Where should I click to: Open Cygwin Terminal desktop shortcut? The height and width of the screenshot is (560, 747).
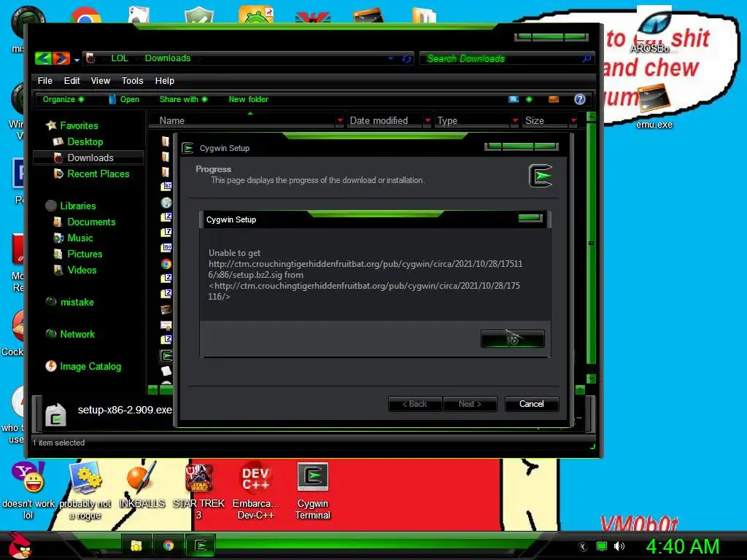[312, 491]
